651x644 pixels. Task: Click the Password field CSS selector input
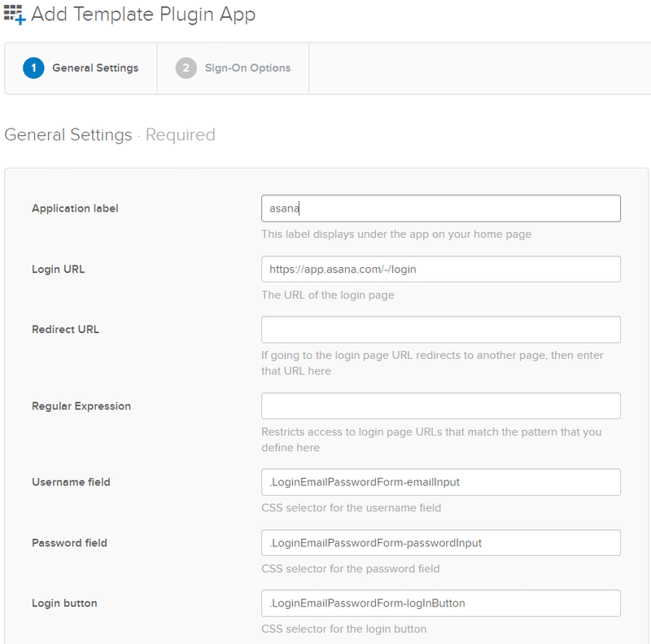(440, 543)
